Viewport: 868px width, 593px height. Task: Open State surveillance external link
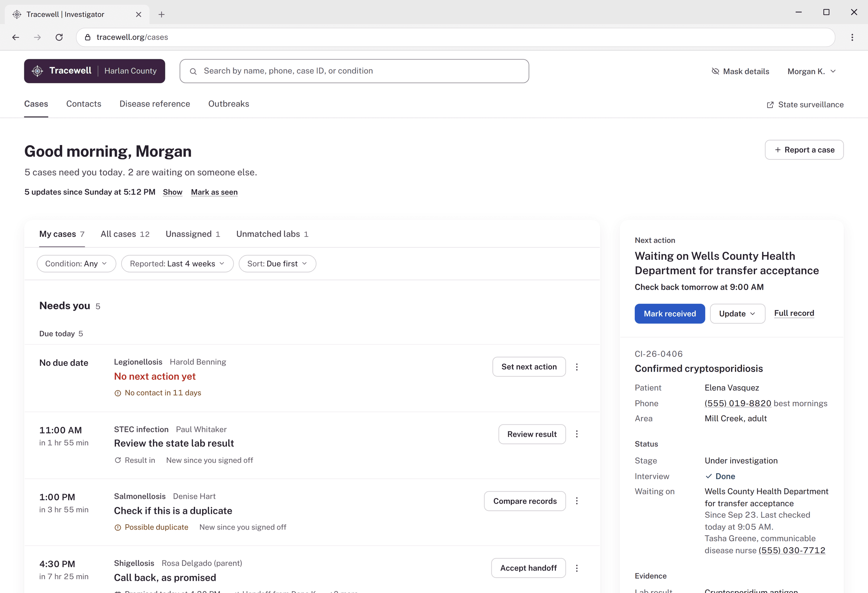tap(805, 104)
